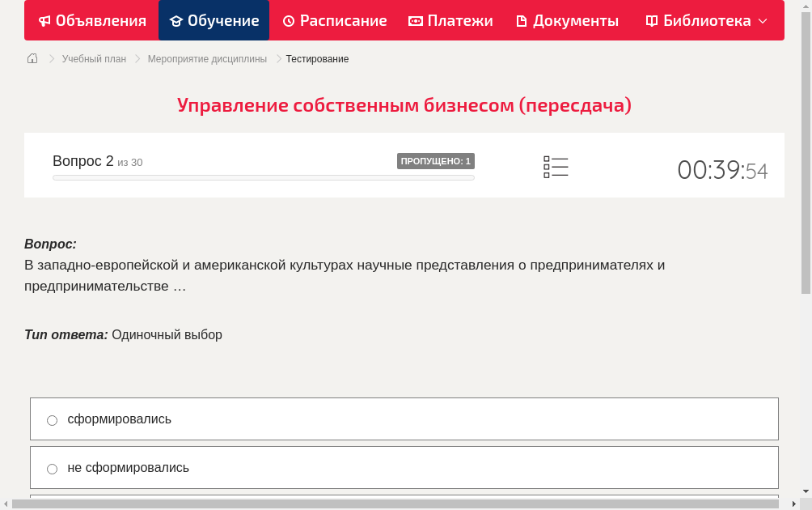
Task: Click the question progress bar
Action: click(x=263, y=177)
